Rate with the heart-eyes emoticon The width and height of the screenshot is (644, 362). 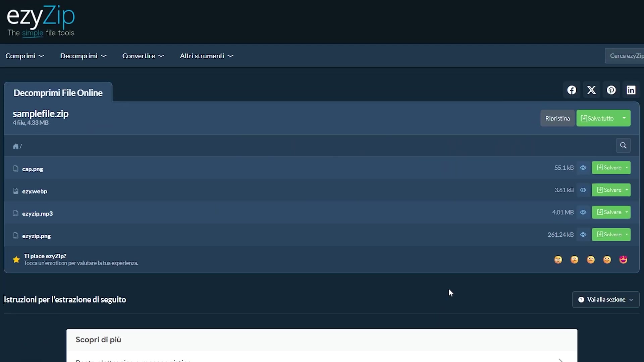(x=623, y=260)
